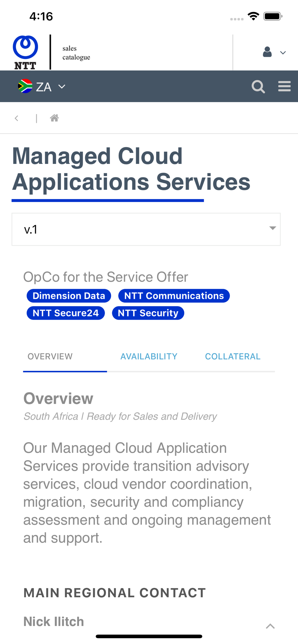Expand the account menu chevron
This screenshot has height=644, width=298.
point(283,53)
